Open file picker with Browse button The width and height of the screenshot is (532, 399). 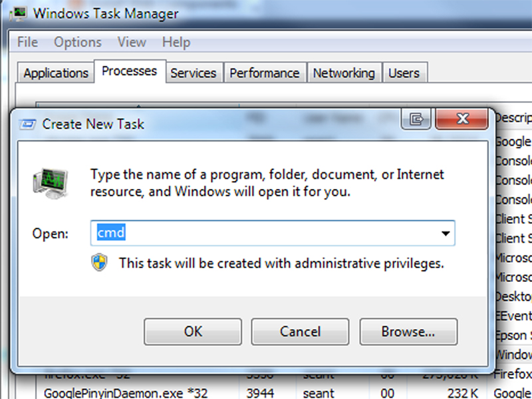[408, 331]
